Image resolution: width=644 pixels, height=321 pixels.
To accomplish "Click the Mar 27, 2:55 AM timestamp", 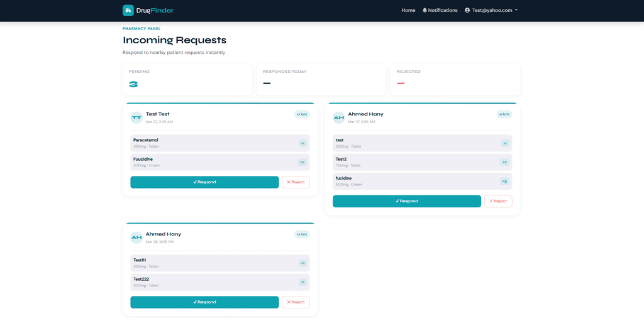I will (362, 122).
